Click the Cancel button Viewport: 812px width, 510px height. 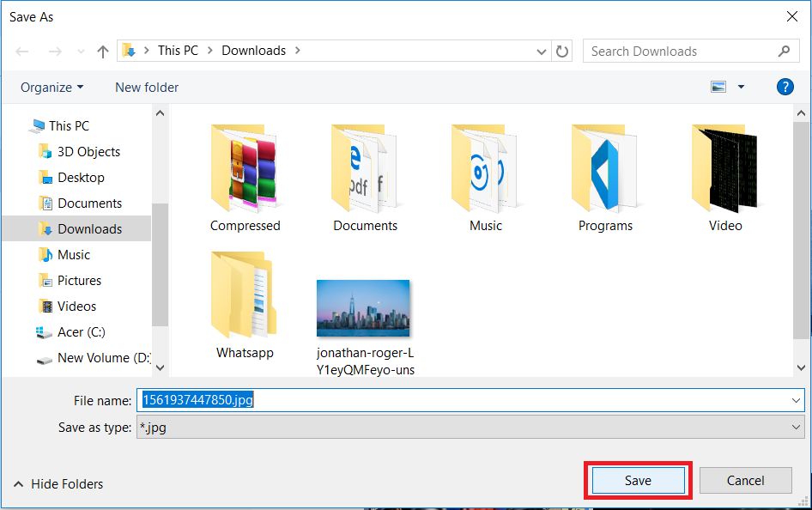coord(745,481)
